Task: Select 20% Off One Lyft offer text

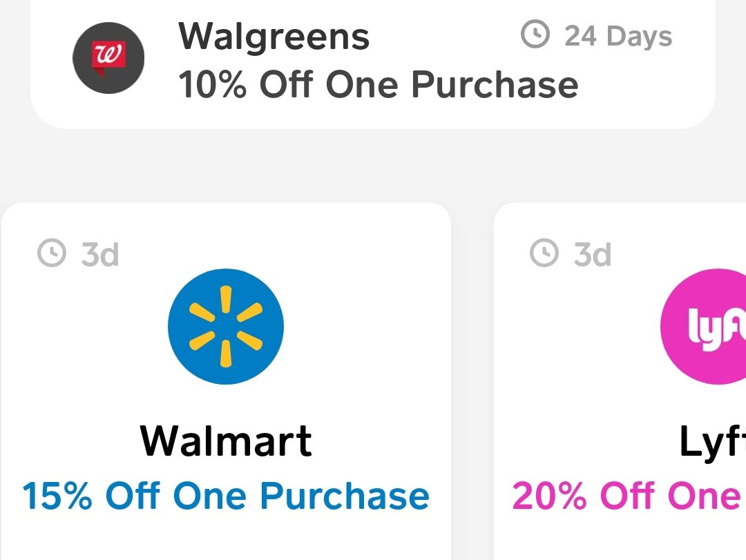Action: pos(627,496)
